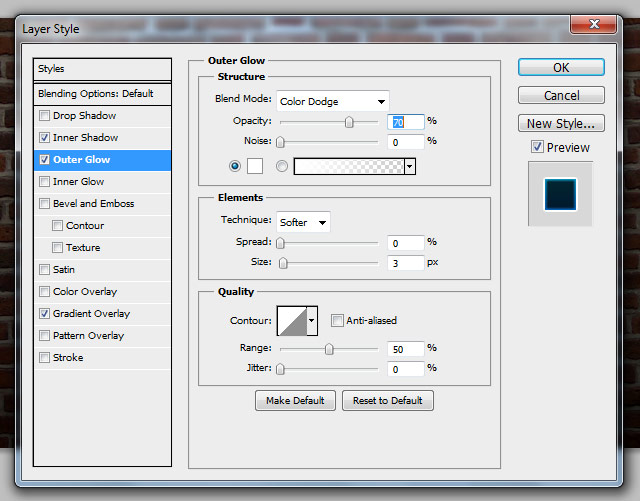The width and height of the screenshot is (640, 501).
Task: Select the Color Overlay label
Action: (x=85, y=292)
